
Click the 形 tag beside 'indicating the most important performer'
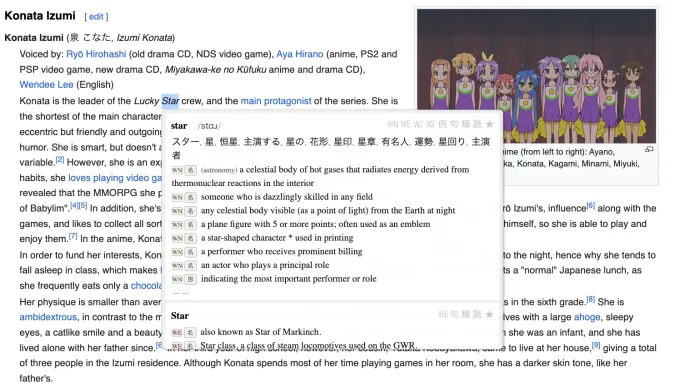190,279
